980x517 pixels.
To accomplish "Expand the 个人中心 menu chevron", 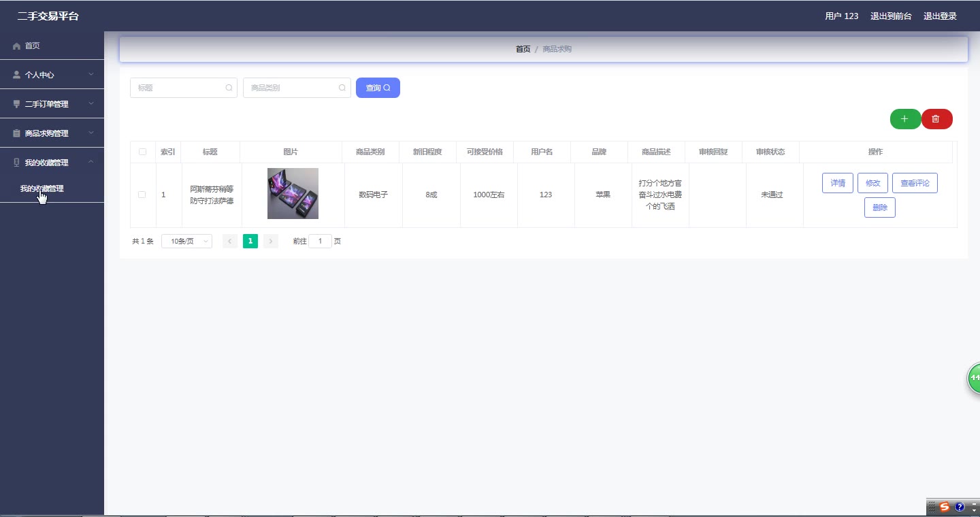I will click(91, 75).
